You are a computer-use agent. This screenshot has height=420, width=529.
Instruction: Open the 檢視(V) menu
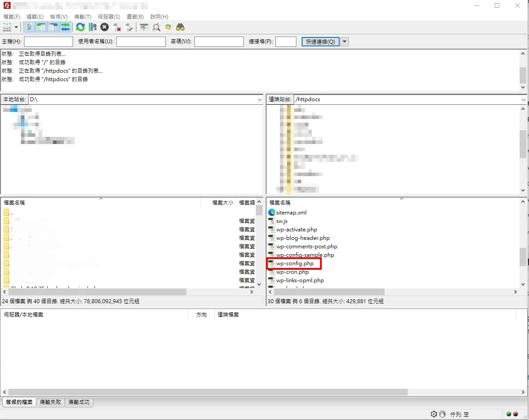(x=59, y=16)
